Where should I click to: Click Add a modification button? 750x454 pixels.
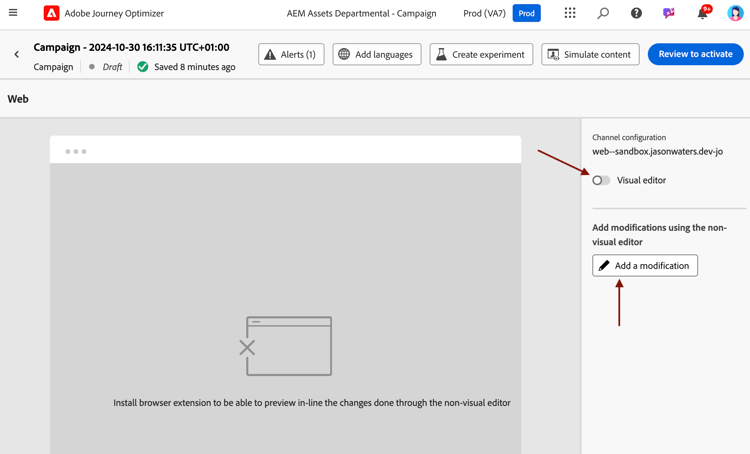[645, 266]
